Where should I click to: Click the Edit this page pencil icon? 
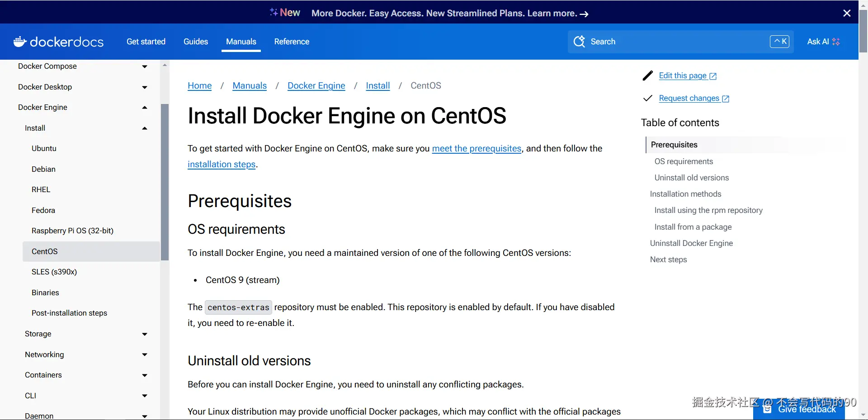tap(647, 76)
